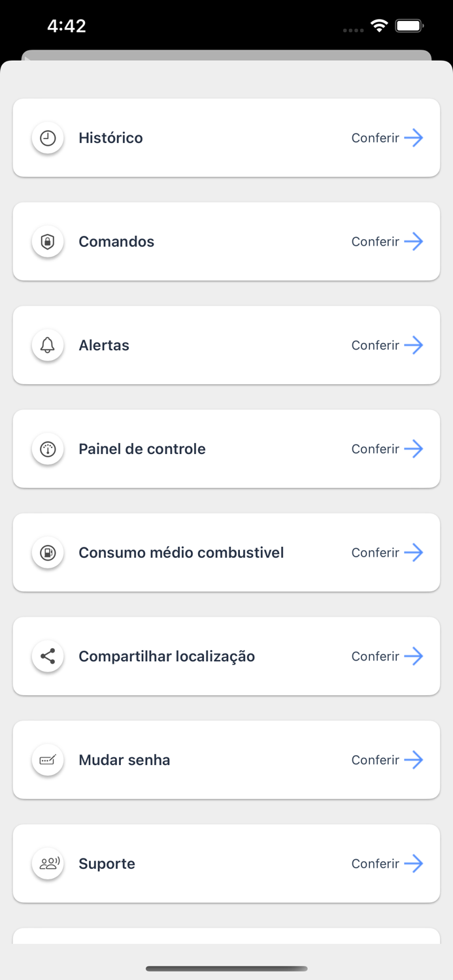Select the Suporte headset icon

point(47,863)
